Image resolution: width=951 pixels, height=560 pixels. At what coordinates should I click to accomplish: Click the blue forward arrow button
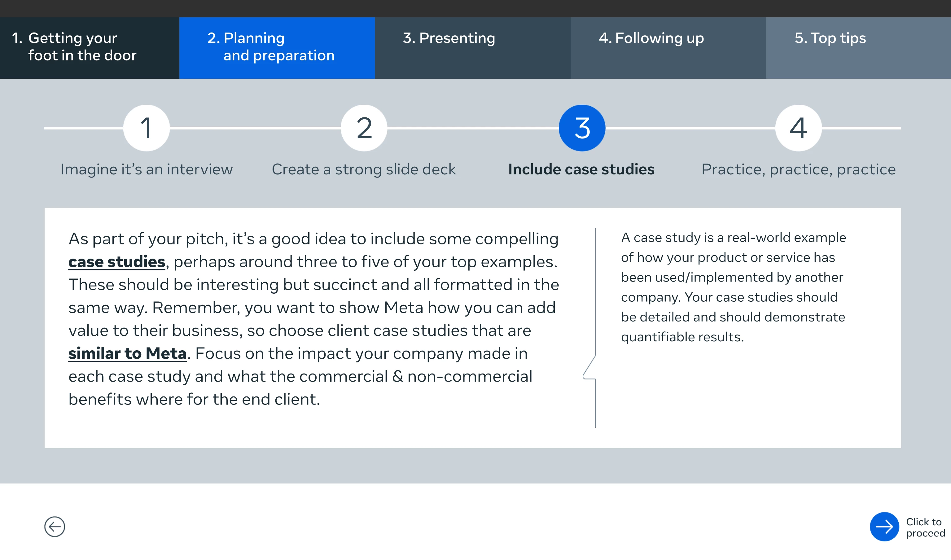click(884, 527)
